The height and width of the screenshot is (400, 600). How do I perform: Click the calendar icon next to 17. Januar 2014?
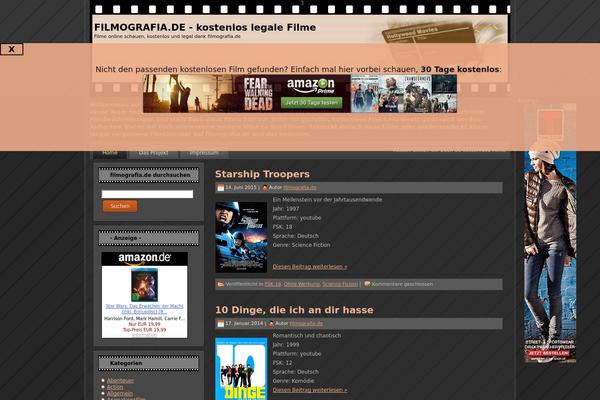tap(220, 323)
